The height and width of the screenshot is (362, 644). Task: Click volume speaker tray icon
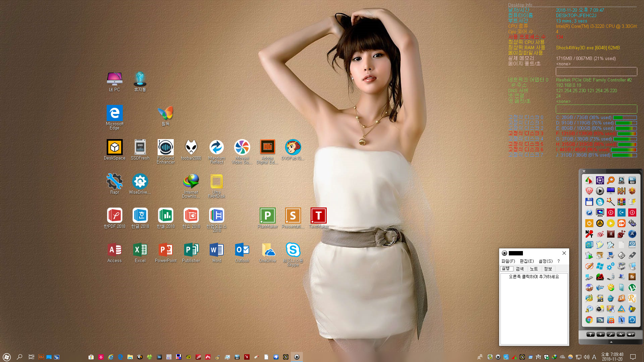pos(586,357)
